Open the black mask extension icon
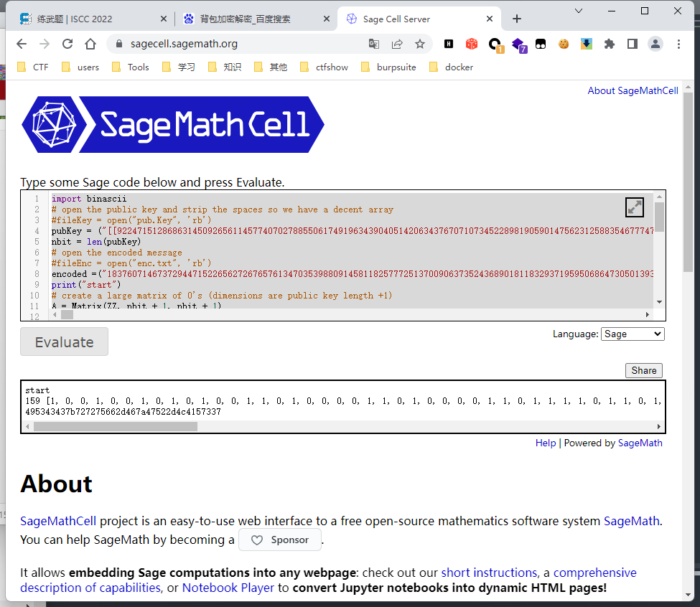Screen dimensions: 700x607 coord(541,44)
